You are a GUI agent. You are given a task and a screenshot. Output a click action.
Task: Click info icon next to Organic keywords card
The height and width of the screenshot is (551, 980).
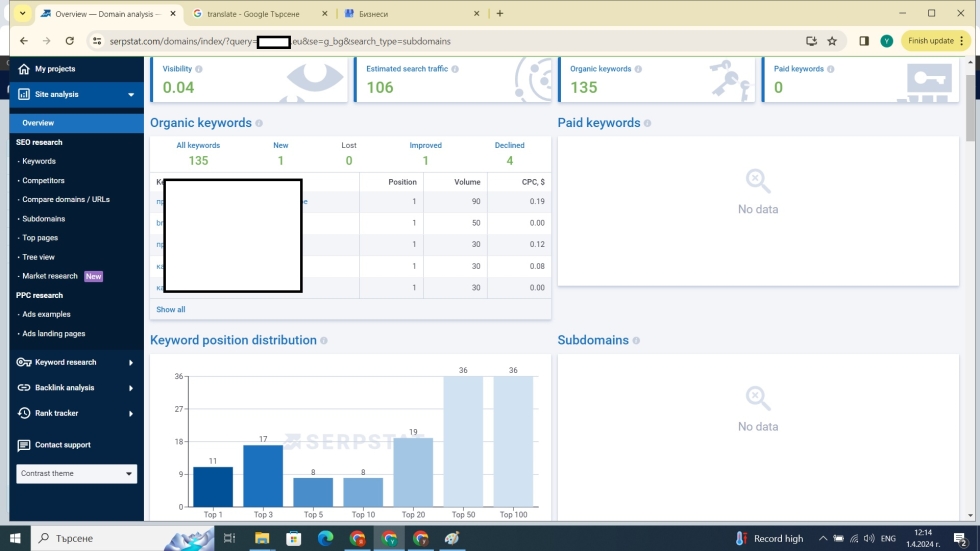(638, 69)
